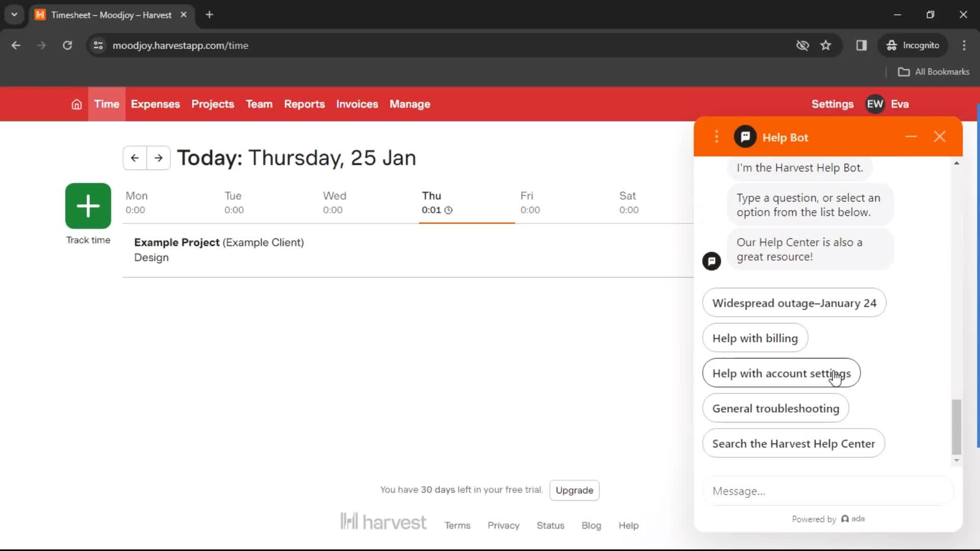Click the chat scrollbar thumb
The height and width of the screenshot is (551, 980).
957,427
